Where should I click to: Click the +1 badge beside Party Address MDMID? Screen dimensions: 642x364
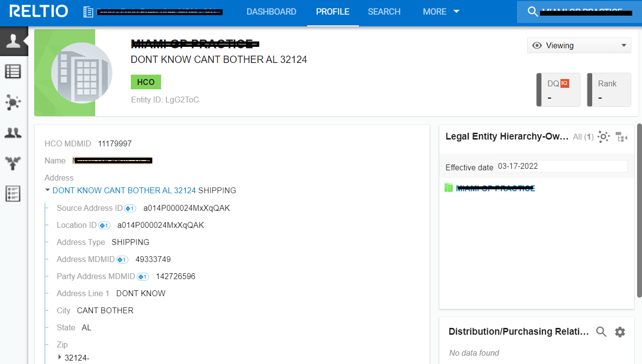143,277
